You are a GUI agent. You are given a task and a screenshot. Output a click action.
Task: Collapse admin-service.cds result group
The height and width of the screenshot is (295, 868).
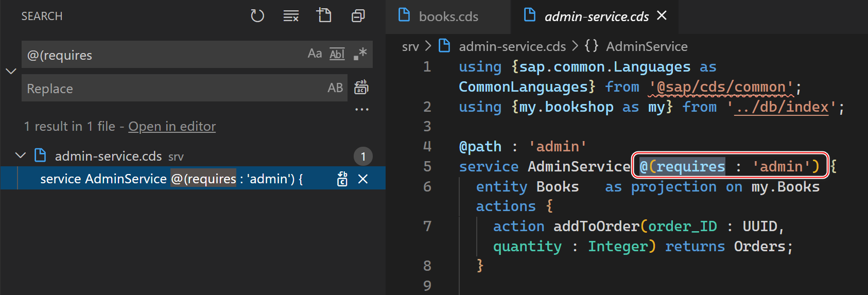21,155
